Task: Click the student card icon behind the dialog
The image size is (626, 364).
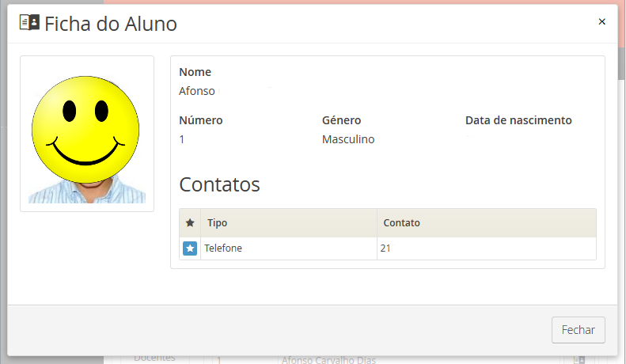Action: click(x=579, y=359)
